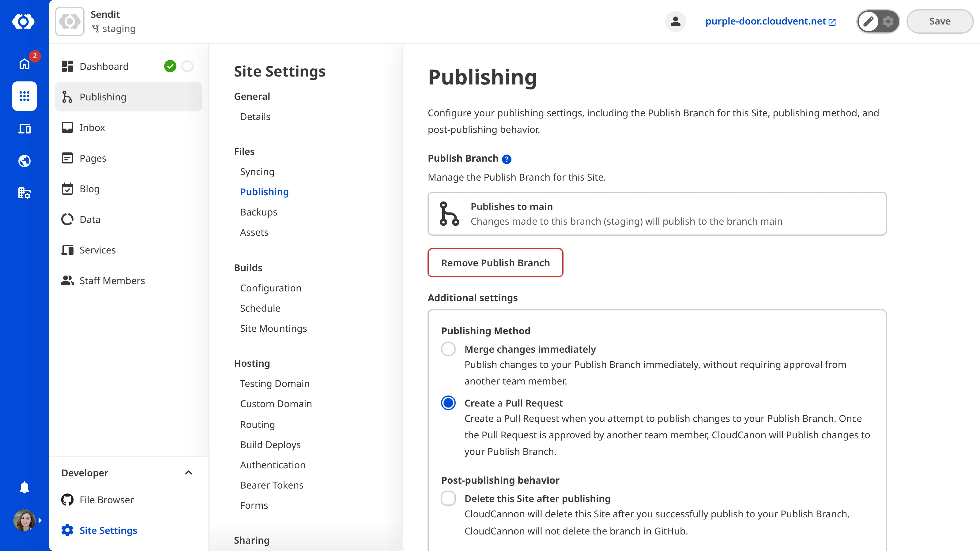Open the Publish Branch help question mark

tap(506, 159)
